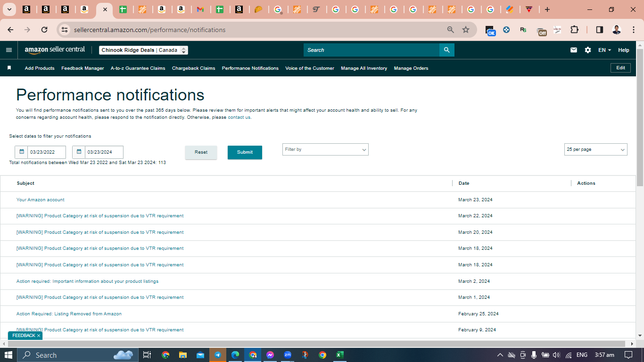
Task: Open A-to-z Guarantee Claims
Action: pyautogui.click(x=138, y=68)
